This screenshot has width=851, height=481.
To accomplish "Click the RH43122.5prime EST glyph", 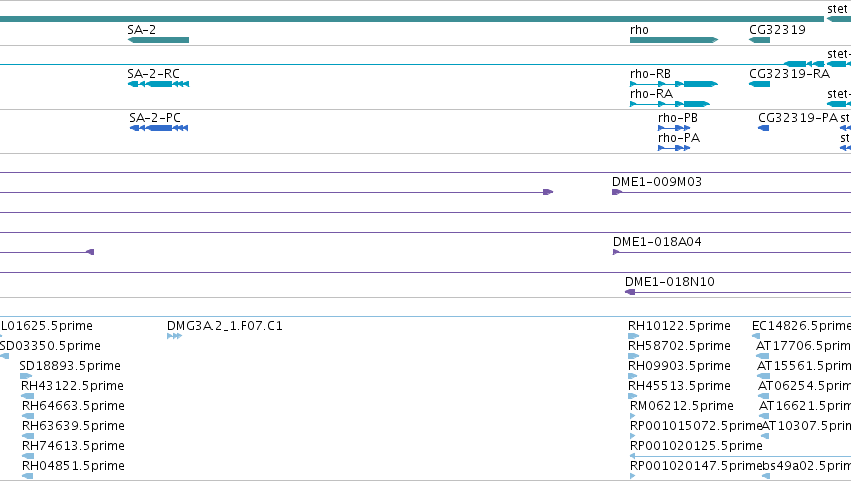I will pyautogui.click(x=28, y=396).
